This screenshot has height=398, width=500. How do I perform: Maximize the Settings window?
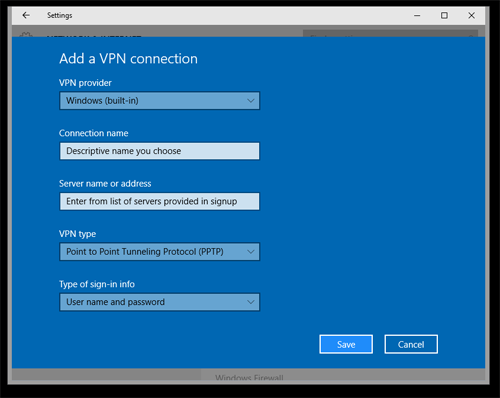(x=444, y=15)
